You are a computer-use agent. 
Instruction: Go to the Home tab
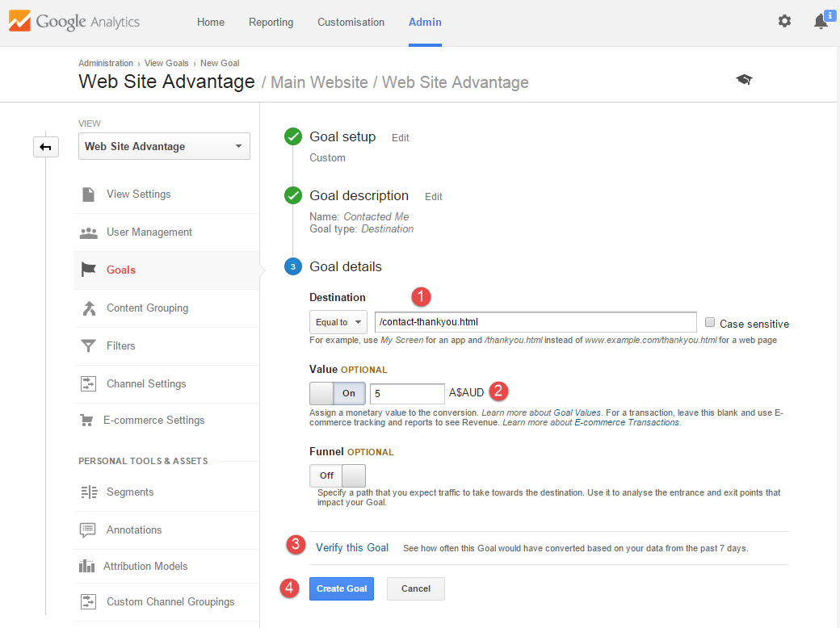(x=211, y=22)
